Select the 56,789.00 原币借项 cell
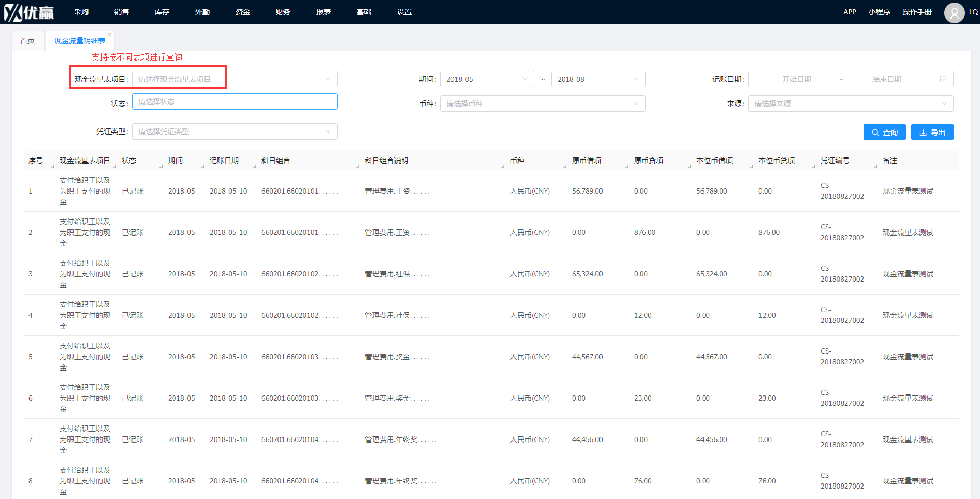The height and width of the screenshot is (499, 980). point(588,191)
